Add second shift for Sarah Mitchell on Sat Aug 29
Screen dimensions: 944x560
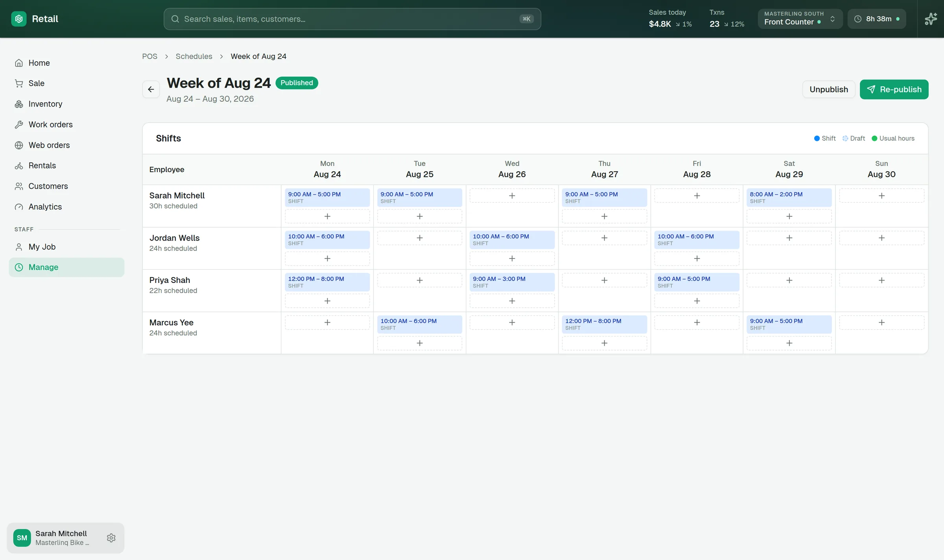pyautogui.click(x=789, y=217)
